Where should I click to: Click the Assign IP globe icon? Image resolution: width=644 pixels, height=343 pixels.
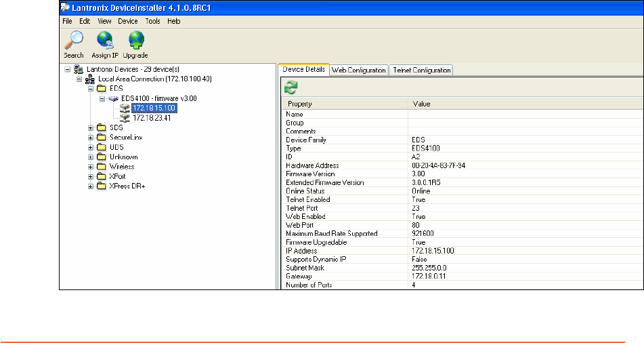tap(104, 41)
